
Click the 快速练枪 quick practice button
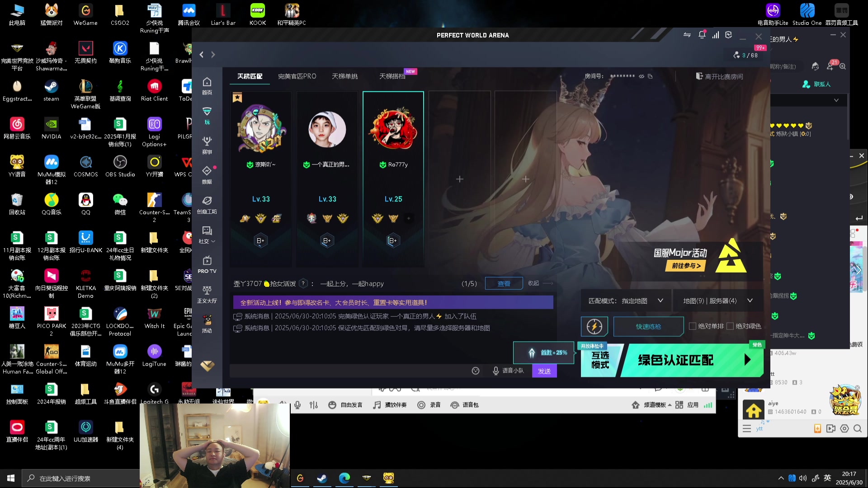[x=648, y=326]
